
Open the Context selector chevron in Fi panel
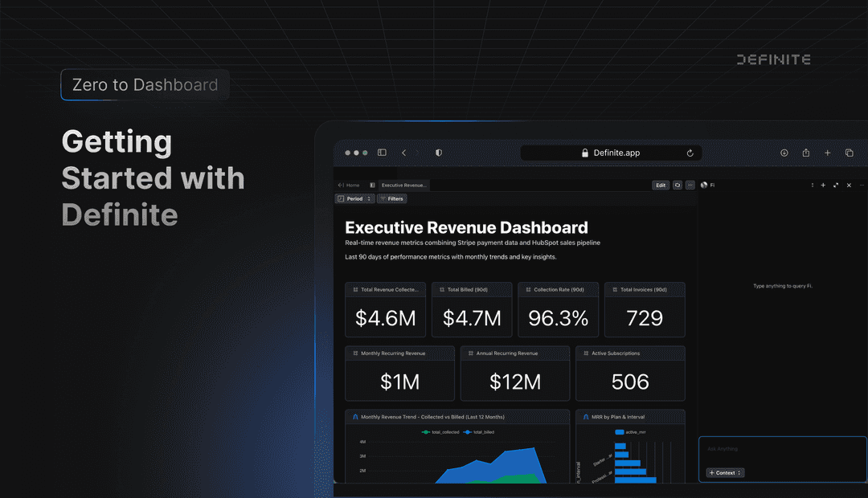pyautogui.click(x=739, y=472)
